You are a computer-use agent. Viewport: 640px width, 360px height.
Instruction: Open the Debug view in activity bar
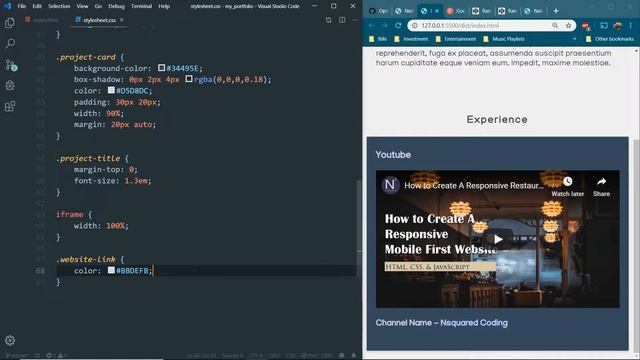point(10,85)
